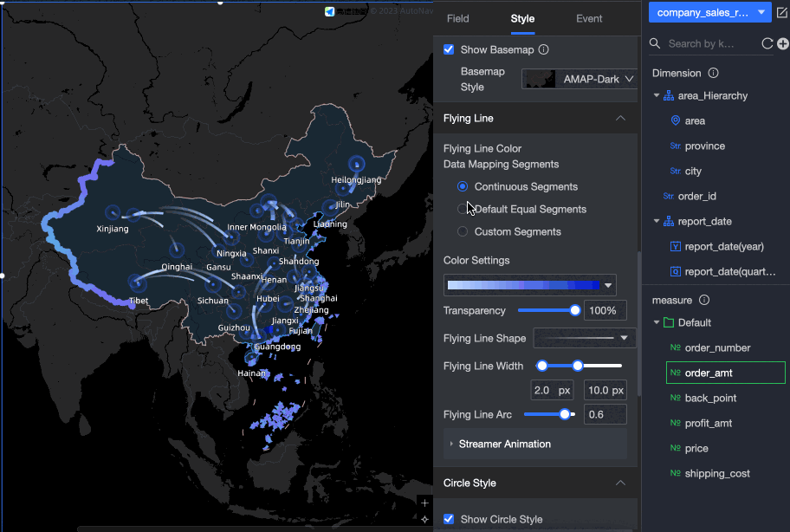
Task: Click the Heilongjiang label on map
Action: 356,180
